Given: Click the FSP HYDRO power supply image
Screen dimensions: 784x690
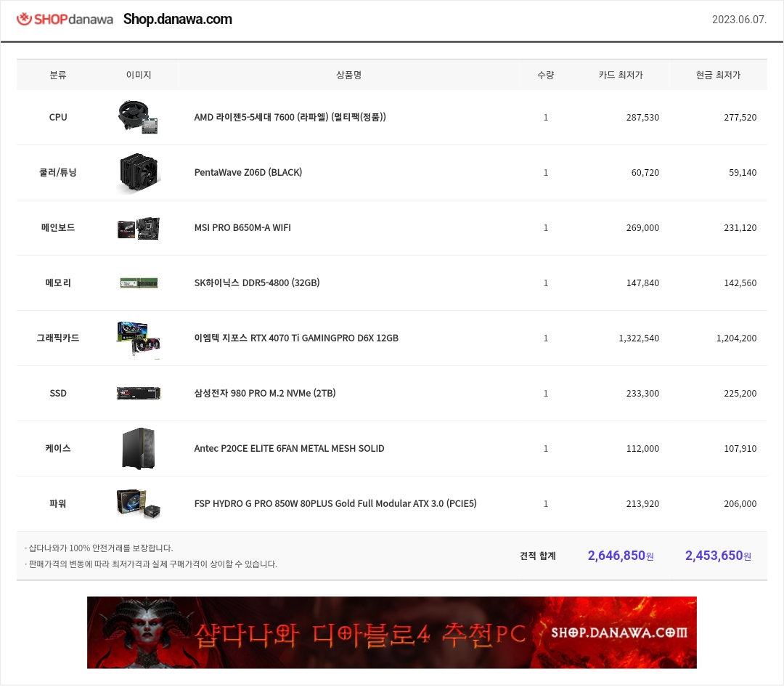Looking at the screenshot, I should 139,503.
